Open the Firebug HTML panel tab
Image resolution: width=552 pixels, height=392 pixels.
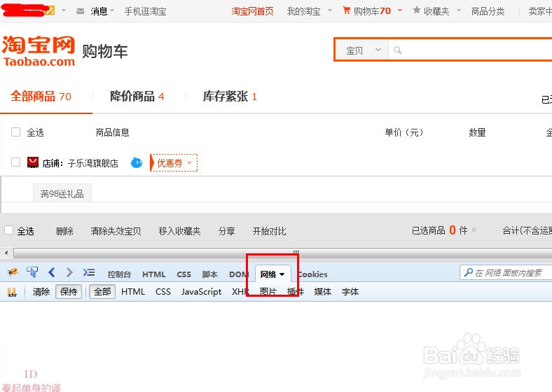(154, 274)
